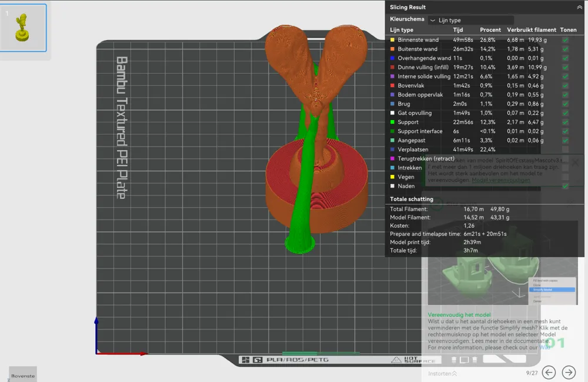Viewport: 588px width, 382px height.
Task: Open the Wiki link in tip
Action: pos(544,347)
